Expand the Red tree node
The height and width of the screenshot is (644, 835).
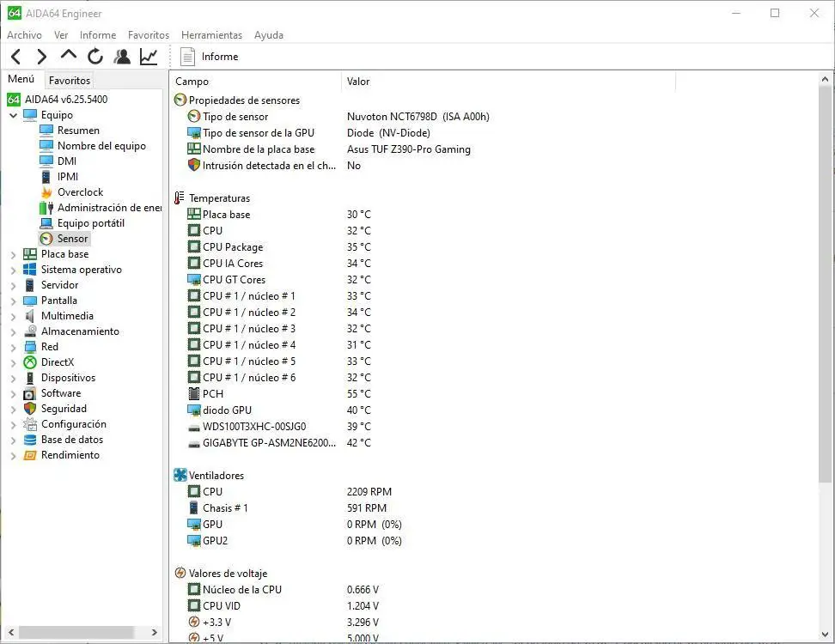[13, 348]
